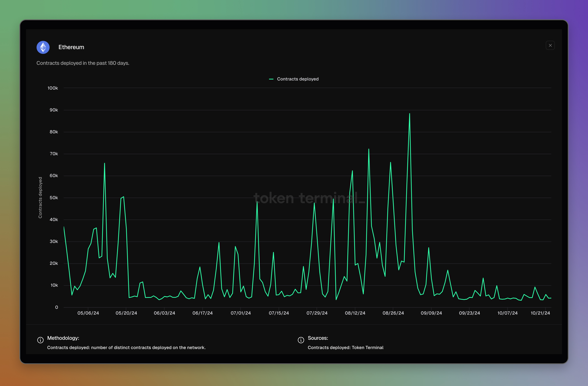Click the 10/07/24 date label
Screen dimensions: 588x386
point(507,313)
